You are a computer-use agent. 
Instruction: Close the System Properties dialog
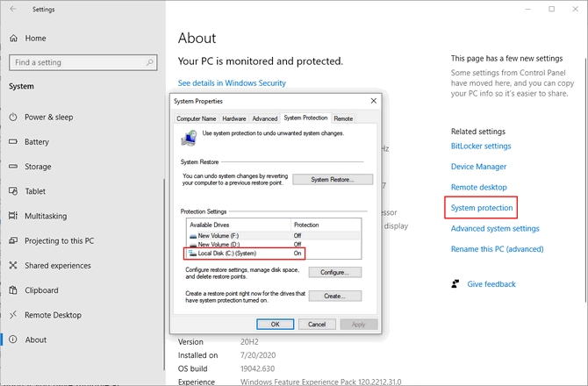tap(374, 101)
